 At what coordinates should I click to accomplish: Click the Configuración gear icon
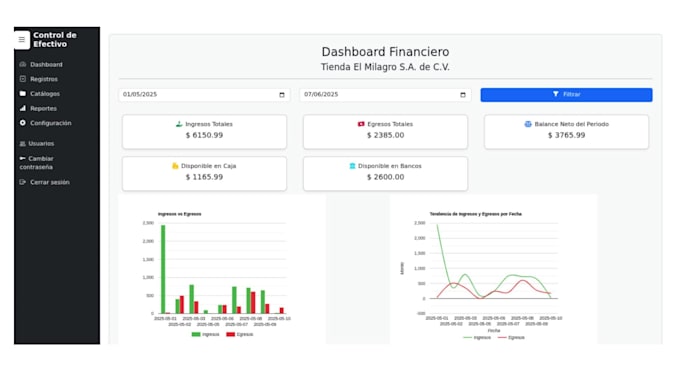click(23, 123)
